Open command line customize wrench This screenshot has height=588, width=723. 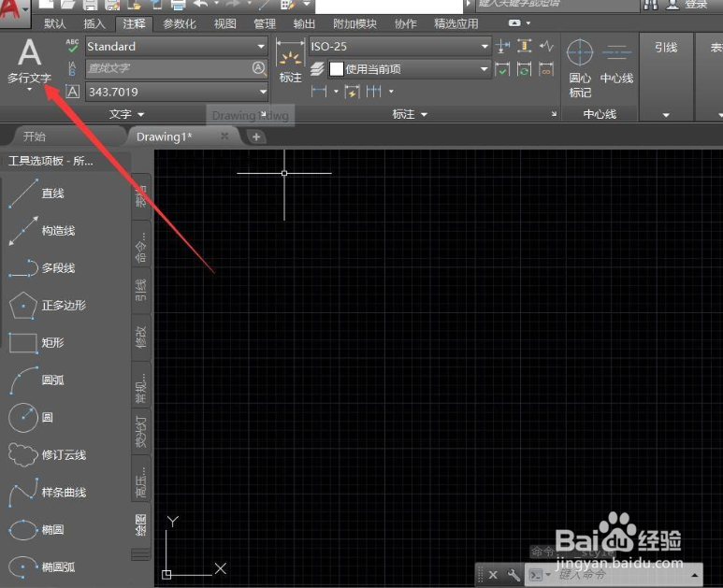coord(513,575)
